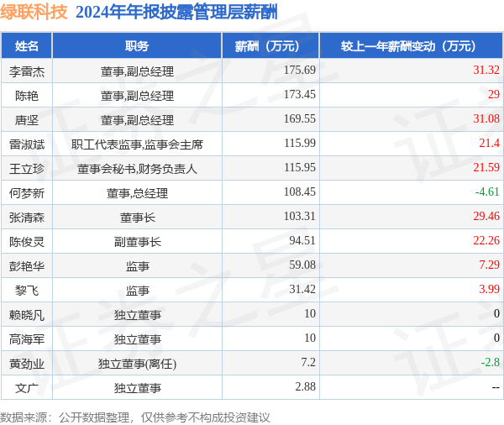Click the salary value 173.45

pyautogui.click(x=300, y=94)
